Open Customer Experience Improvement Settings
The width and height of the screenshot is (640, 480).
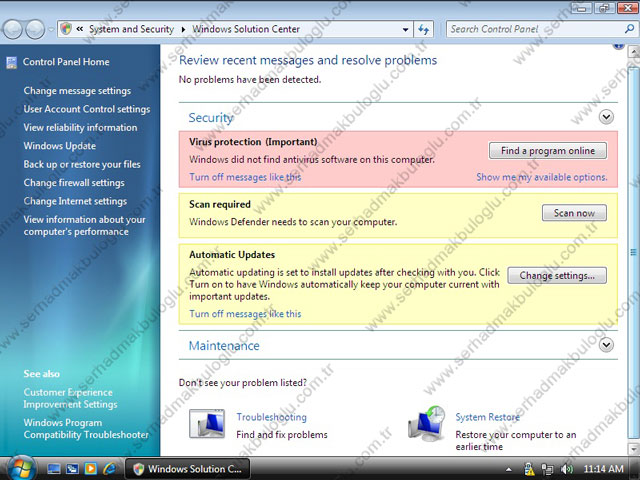tap(70, 398)
